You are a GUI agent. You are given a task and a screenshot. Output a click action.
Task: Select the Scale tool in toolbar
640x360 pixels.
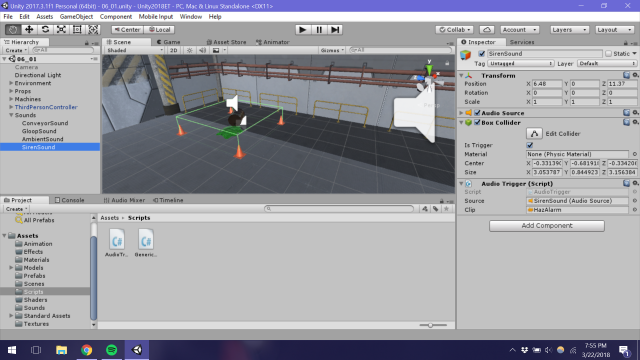[61, 29]
